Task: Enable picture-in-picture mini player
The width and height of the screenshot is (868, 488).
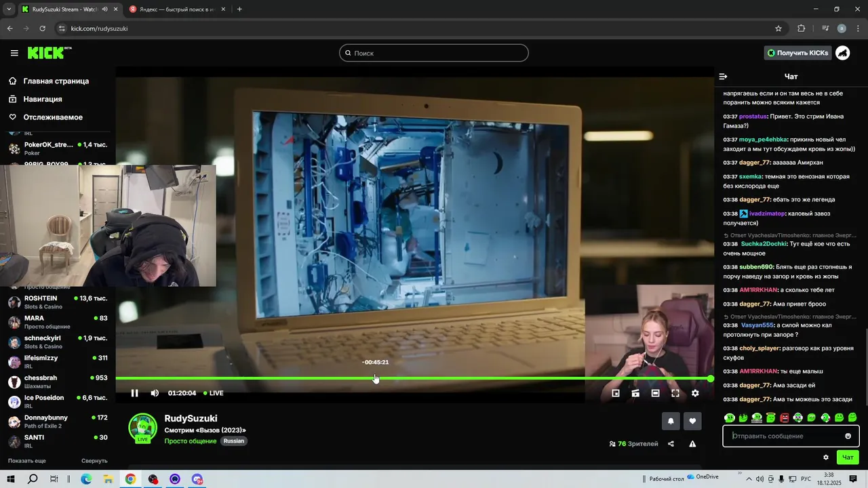Action: point(616,393)
